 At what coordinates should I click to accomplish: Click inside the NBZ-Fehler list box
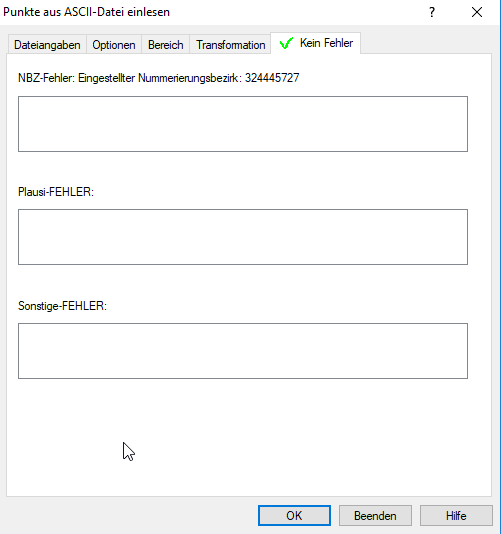[243, 124]
